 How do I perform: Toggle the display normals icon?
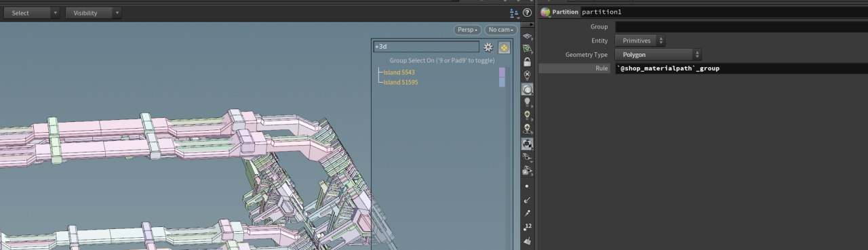tap(528, 200)
